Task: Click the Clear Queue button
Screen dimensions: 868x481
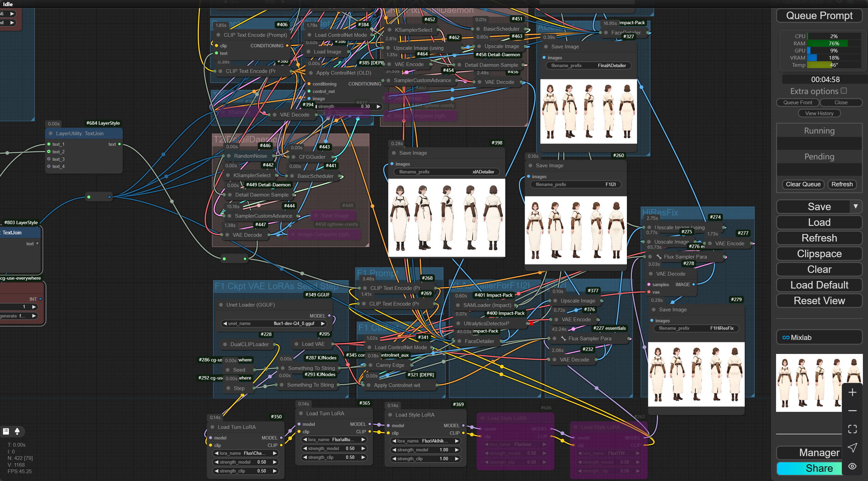Action: (x=803, y=184)
